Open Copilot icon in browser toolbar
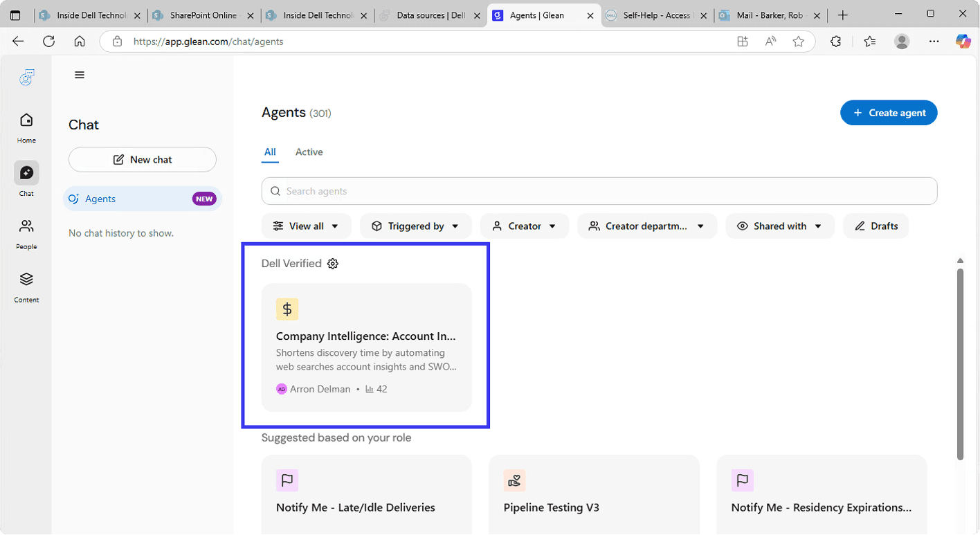The height and width of the screenshot is (535, 980). pyautogui.click(x=963, y=42)
